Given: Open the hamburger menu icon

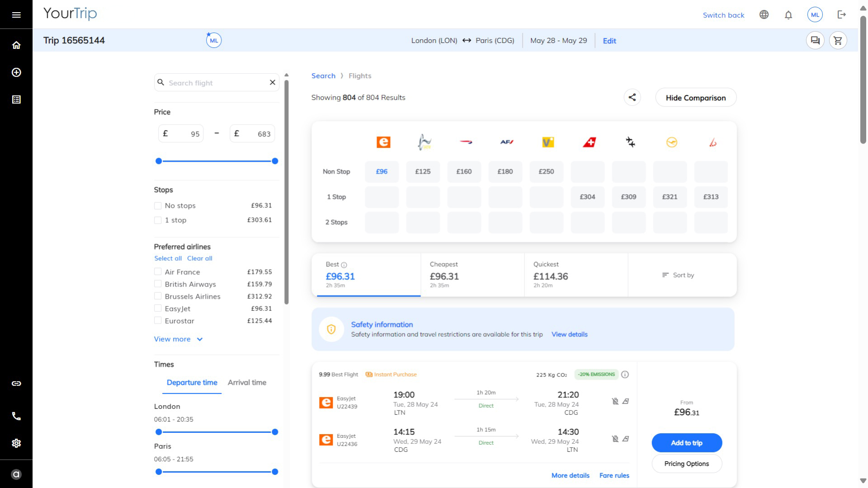Looking at the screenshot, I should point(16,15).
